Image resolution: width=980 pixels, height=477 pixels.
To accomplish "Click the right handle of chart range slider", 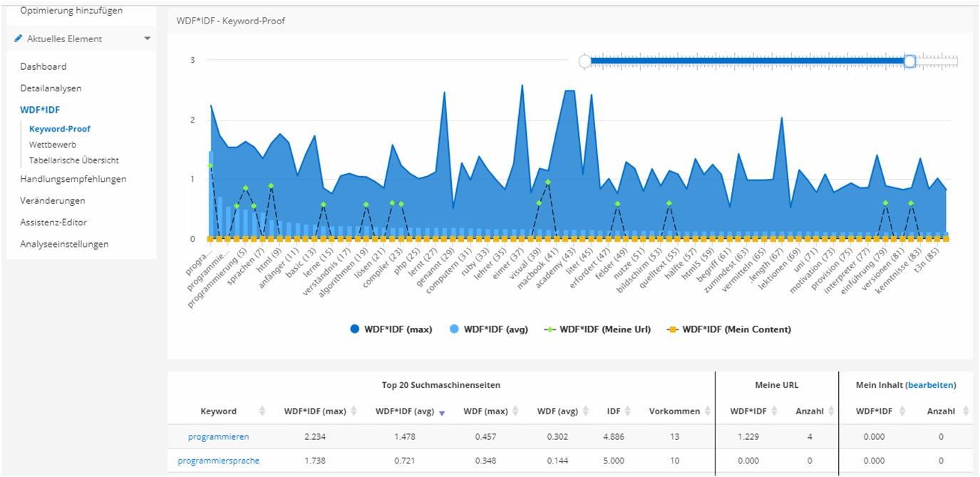I will [x=909, y=62].
